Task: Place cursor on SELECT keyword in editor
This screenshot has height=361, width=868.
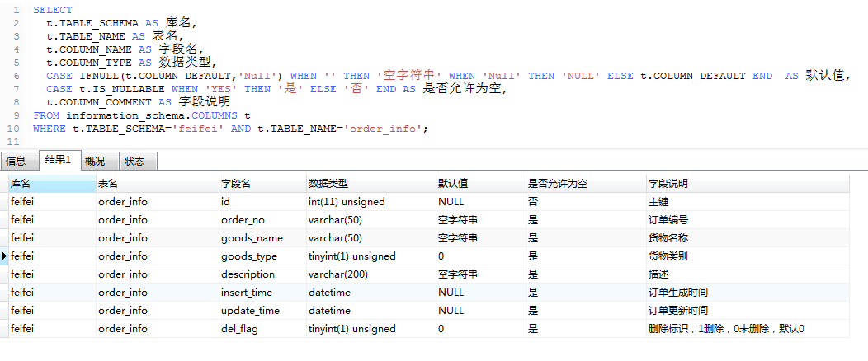Action: 53,10
